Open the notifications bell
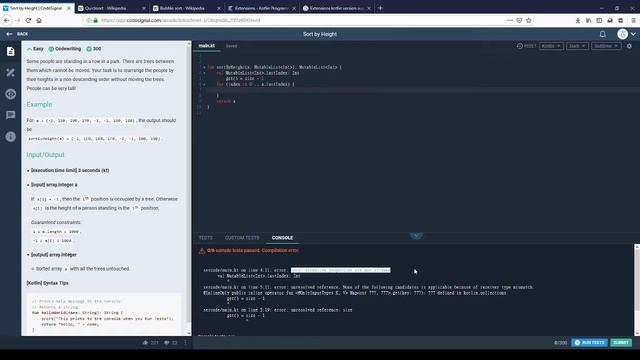The image size is (640, 360). click(x=602, y=34)
